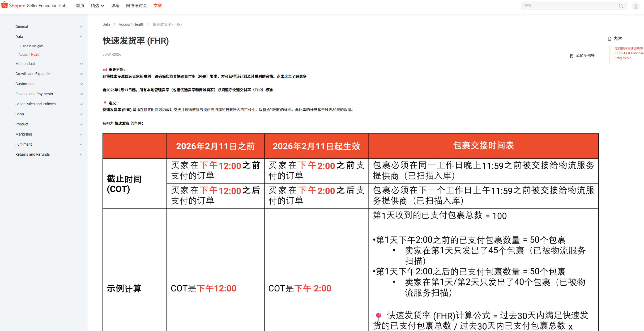The height and width of the screenshot is (331, 644).
Task: Go to 首页 in top navigation
Action: click(x=80, y=6)
